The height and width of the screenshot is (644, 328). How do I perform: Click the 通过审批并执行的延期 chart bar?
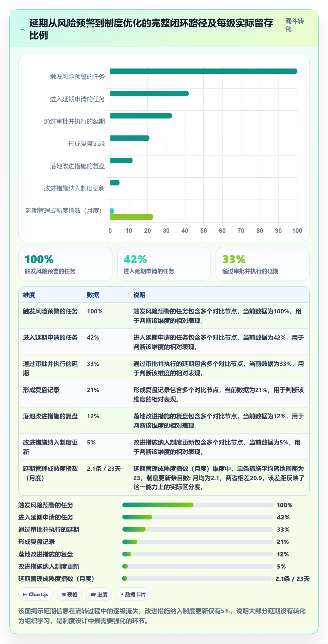[x=141, y=116]
